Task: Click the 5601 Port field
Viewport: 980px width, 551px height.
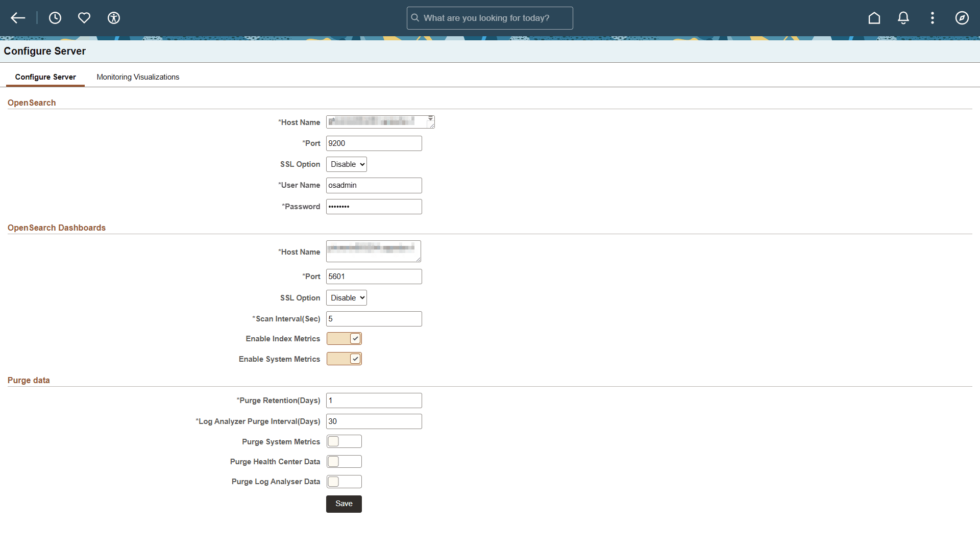Action: tap(374, 277)
